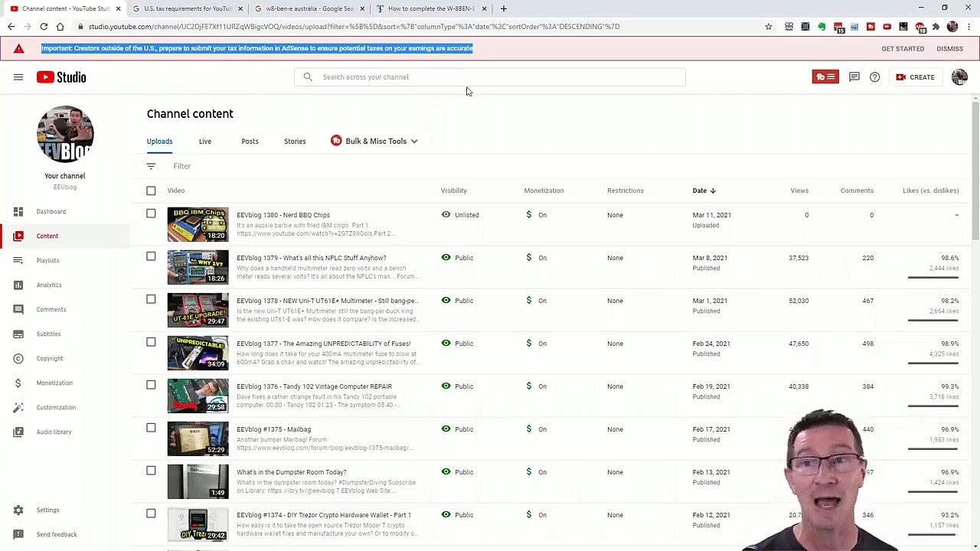This screenshot has height=551, width=980.
Task: Switch to the Uploads tab
Action: click(x=159, y=141)
